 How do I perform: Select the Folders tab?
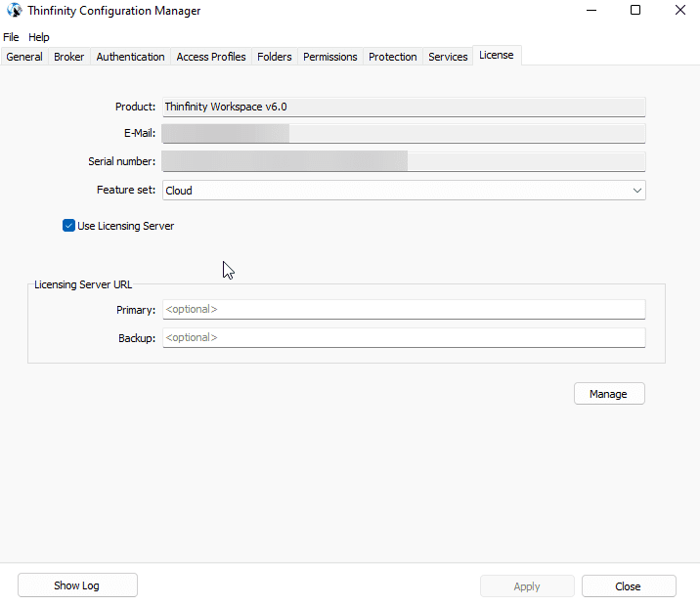click(274, 57)
